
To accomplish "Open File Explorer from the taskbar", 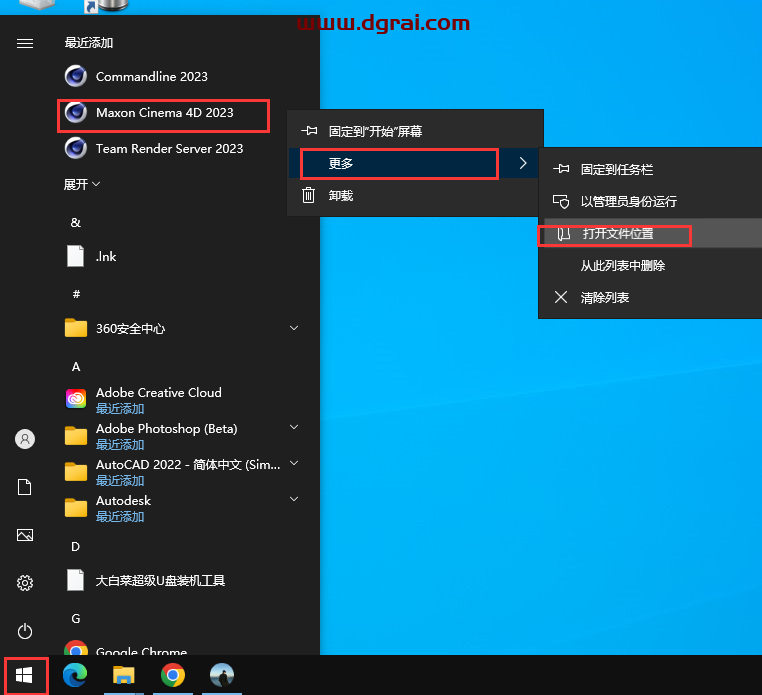I will (x=124, y=675).
